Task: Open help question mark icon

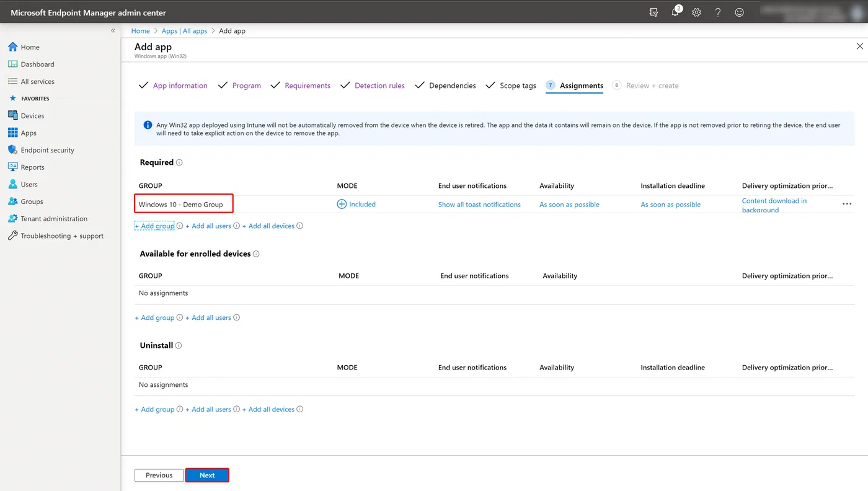Action: 718,12
